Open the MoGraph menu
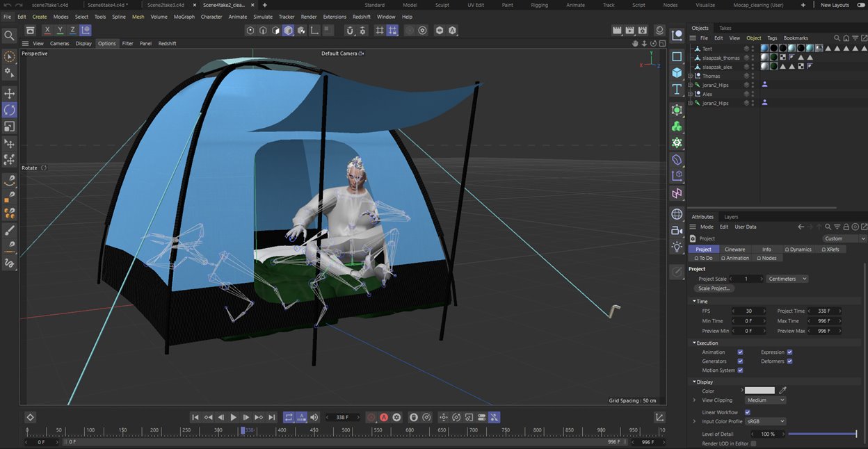The height and width of the screenshot is (449, 868). 184,17
